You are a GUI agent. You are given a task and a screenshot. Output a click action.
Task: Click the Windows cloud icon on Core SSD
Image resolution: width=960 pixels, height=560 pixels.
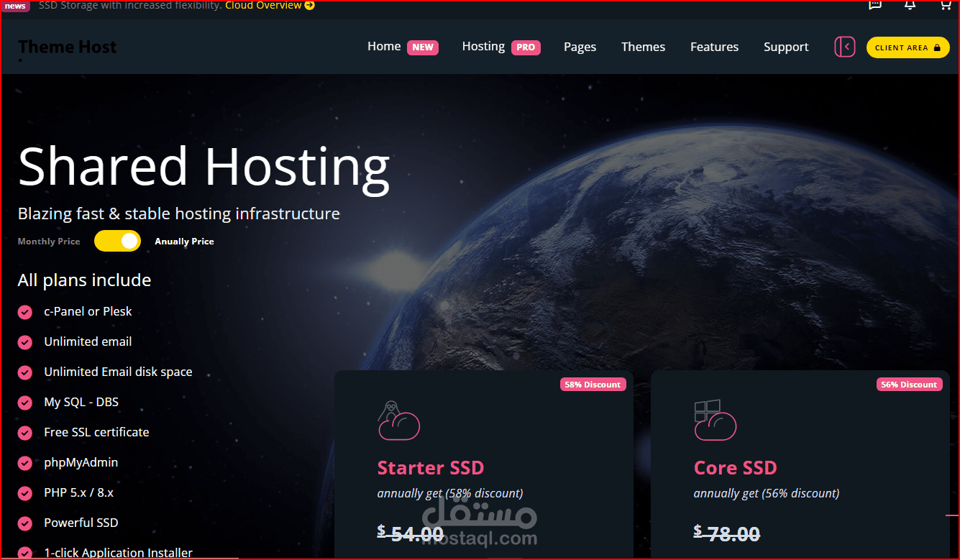pos(715,421)
